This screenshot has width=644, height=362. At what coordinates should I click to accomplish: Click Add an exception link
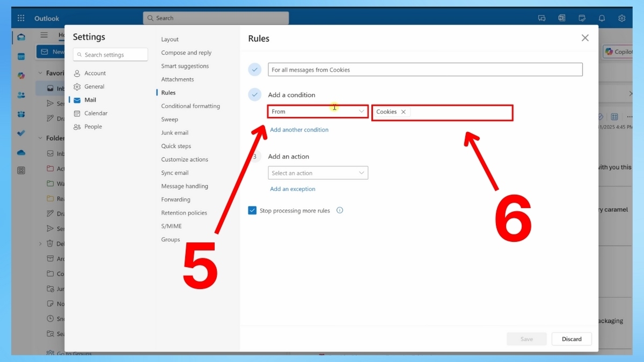click(x=292, y=189)
